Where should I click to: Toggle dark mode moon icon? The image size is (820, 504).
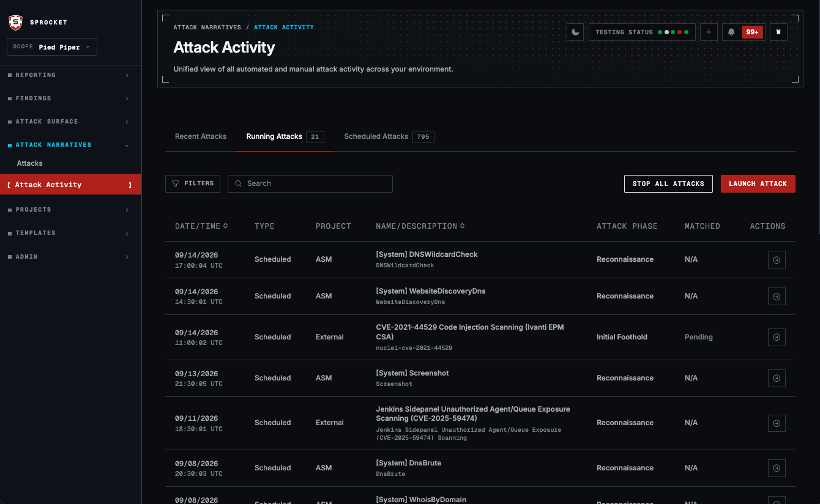(575, 32)
